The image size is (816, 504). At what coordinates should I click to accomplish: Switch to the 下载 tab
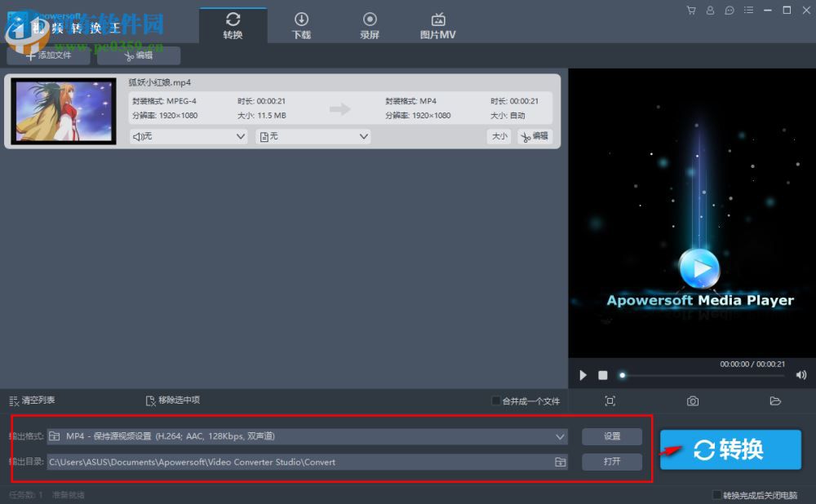[301, 24]
